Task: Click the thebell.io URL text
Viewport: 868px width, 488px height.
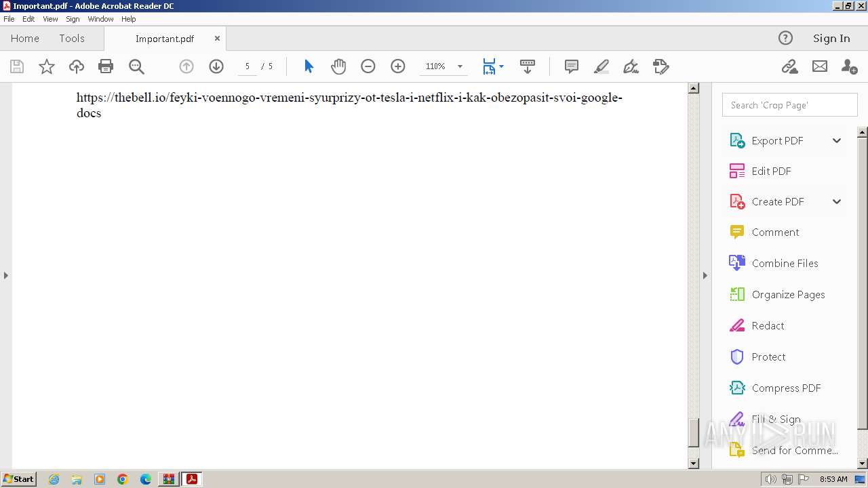Action: 349,105
